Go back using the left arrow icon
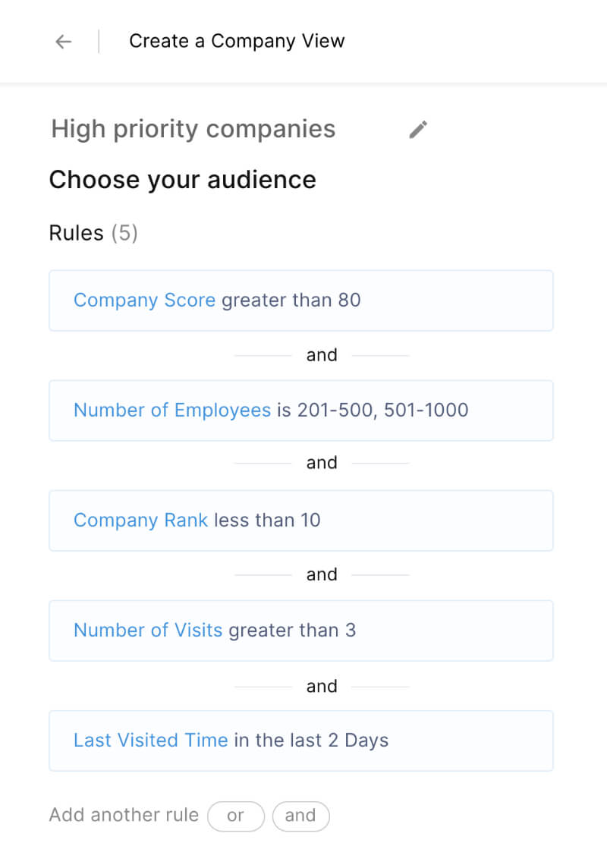Viewport: 607px width, 868px height. coord(64,42)
